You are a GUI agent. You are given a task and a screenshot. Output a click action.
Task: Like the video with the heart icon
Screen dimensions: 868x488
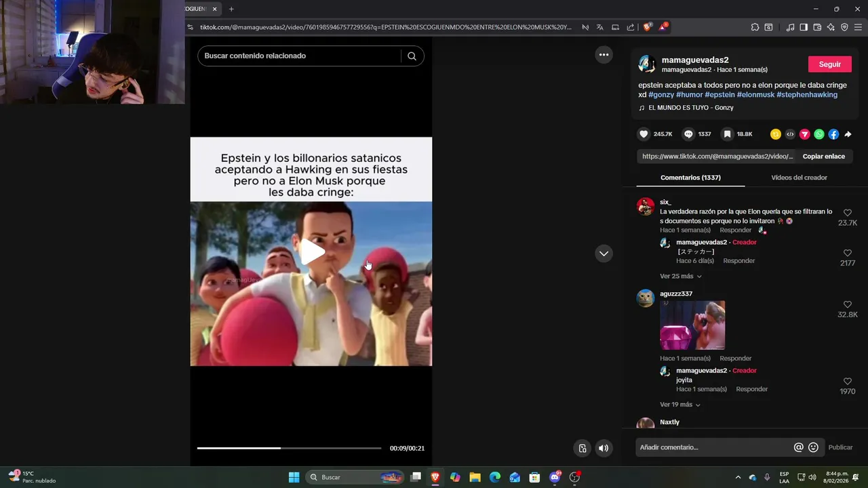(x=644, y=134)
